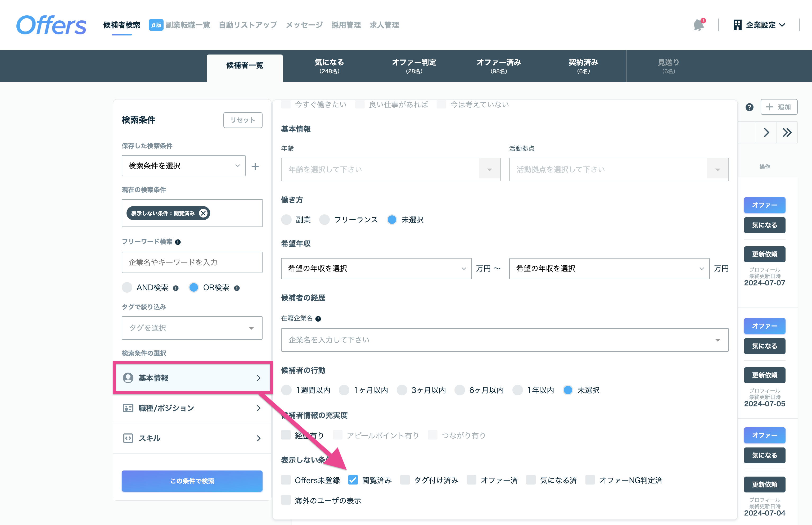Expand the 職種/ポジション section

[192, 408]
